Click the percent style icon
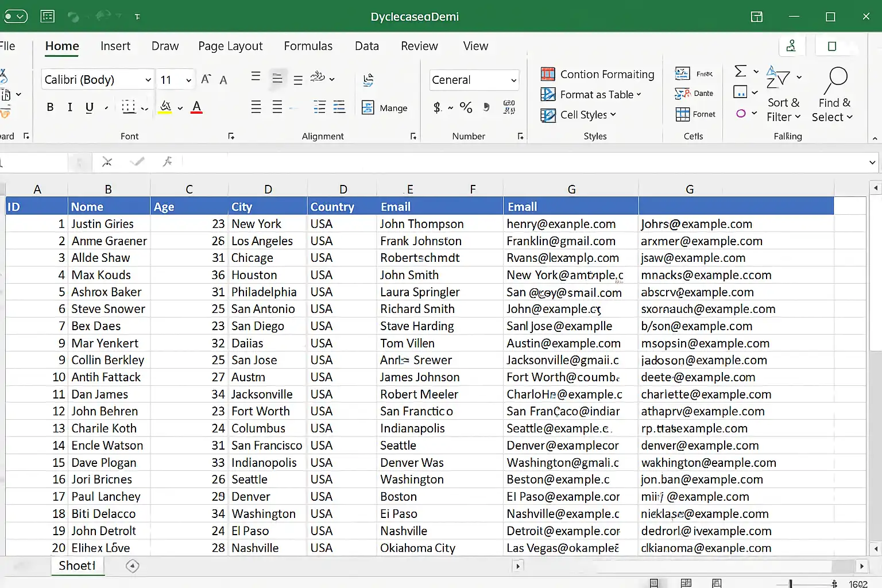Image resolution: width=882 pixels, height=588 pixels. pos(466,107)
